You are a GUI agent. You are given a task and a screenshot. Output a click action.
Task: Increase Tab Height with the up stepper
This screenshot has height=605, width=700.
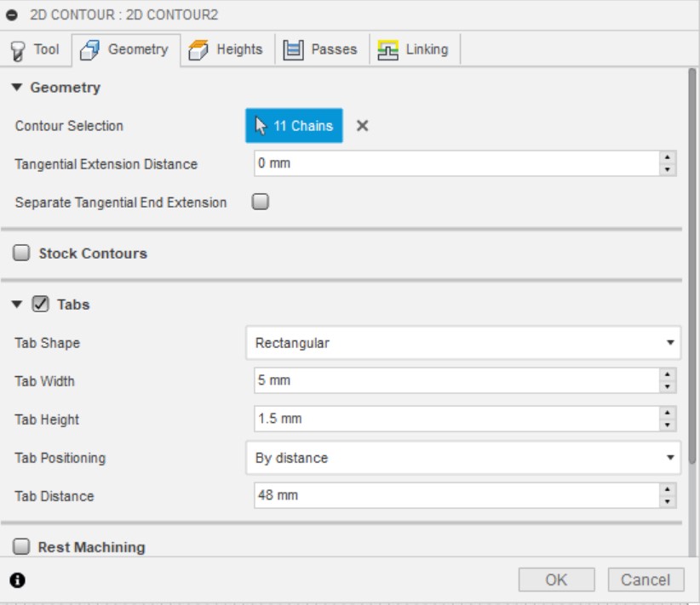tap(668, 413)
